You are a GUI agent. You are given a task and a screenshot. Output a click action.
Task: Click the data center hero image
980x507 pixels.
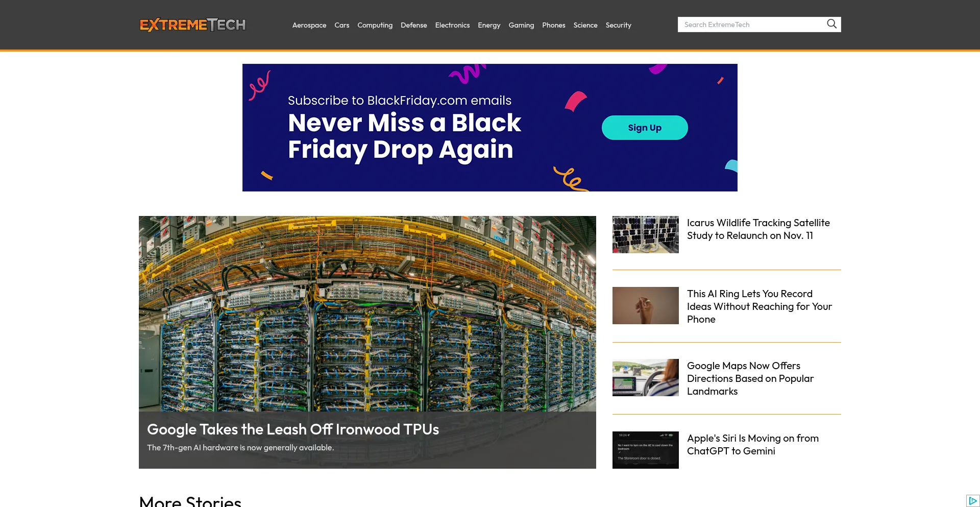(367, 313)
